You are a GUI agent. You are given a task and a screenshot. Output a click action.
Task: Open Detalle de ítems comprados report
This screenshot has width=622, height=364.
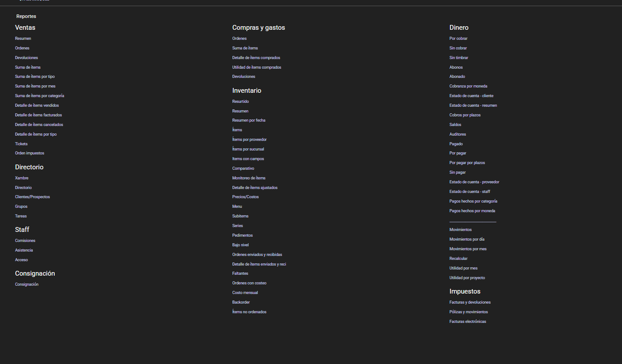point(256,58)
